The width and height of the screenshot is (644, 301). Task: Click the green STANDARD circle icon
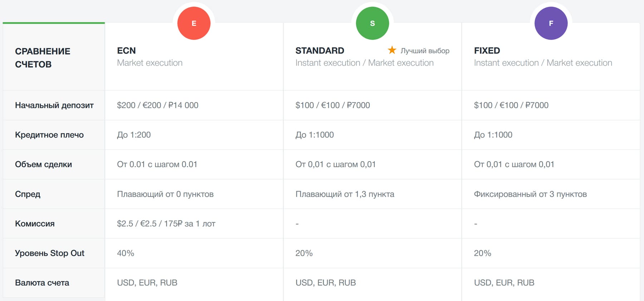pos(372,23)
